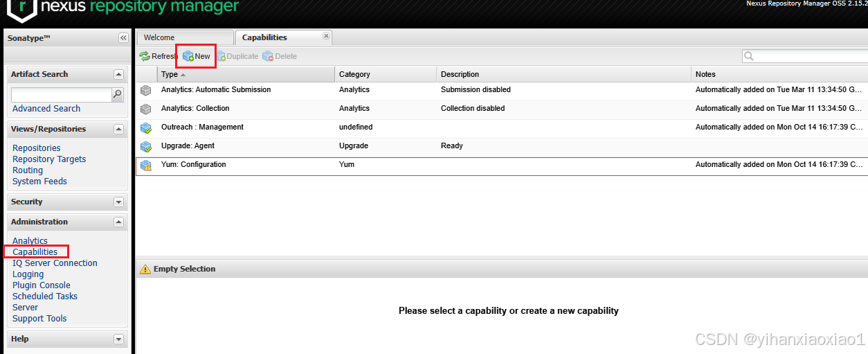Switch to the Welcome tab
This screenshot has width=868, height=354.
[185, 37]
